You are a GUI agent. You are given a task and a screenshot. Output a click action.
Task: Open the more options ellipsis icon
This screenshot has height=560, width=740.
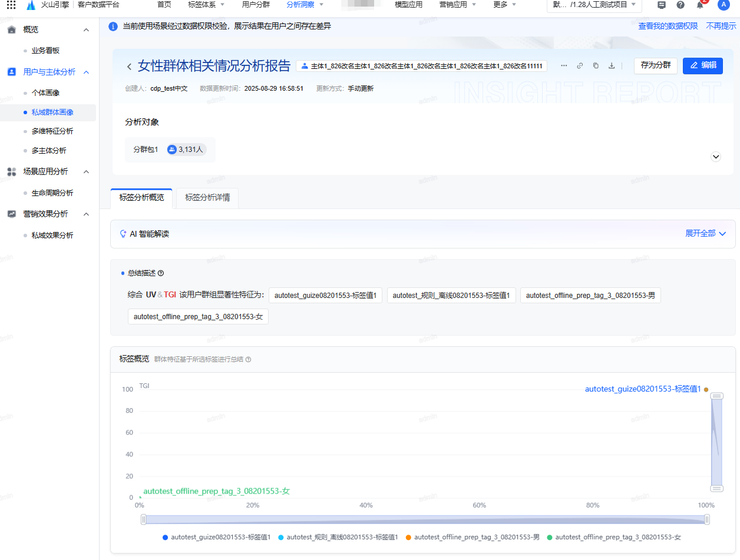[564, 66]
